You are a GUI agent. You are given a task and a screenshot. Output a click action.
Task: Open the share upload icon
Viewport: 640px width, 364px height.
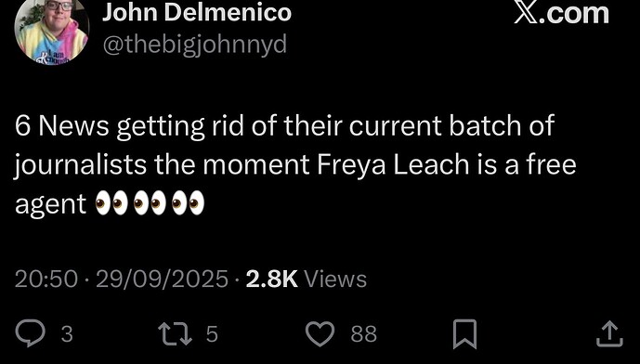pos(609,333)
